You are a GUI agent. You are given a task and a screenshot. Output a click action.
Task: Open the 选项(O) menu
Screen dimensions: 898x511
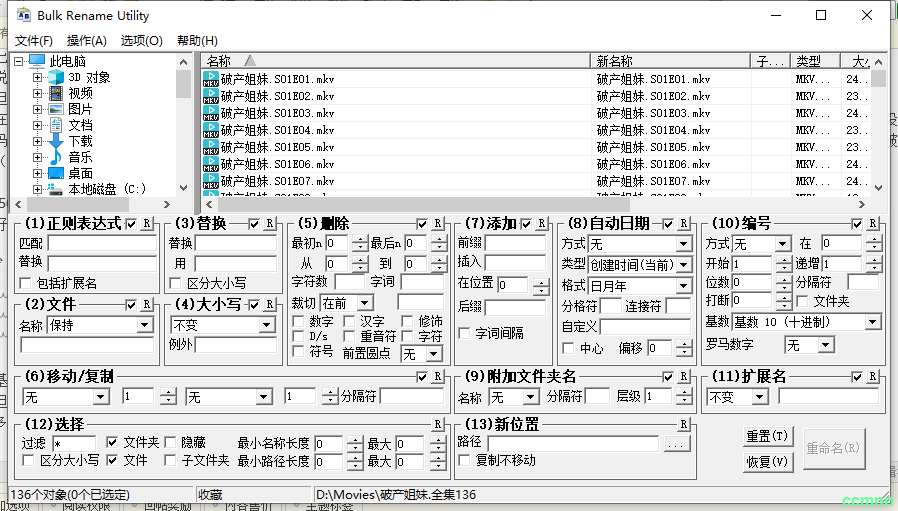pos(141,41)
